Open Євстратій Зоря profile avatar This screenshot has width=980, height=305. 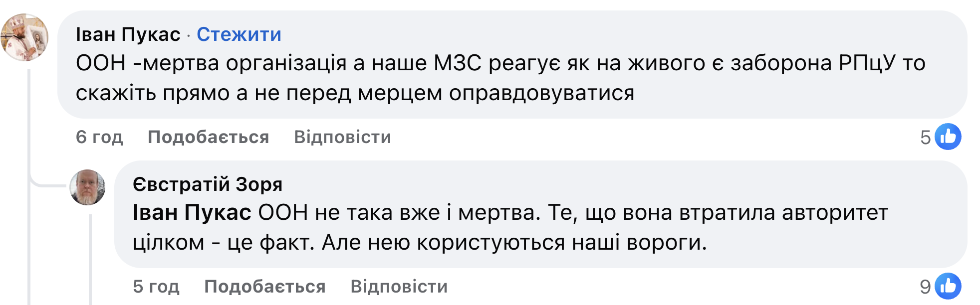[87, 187]
